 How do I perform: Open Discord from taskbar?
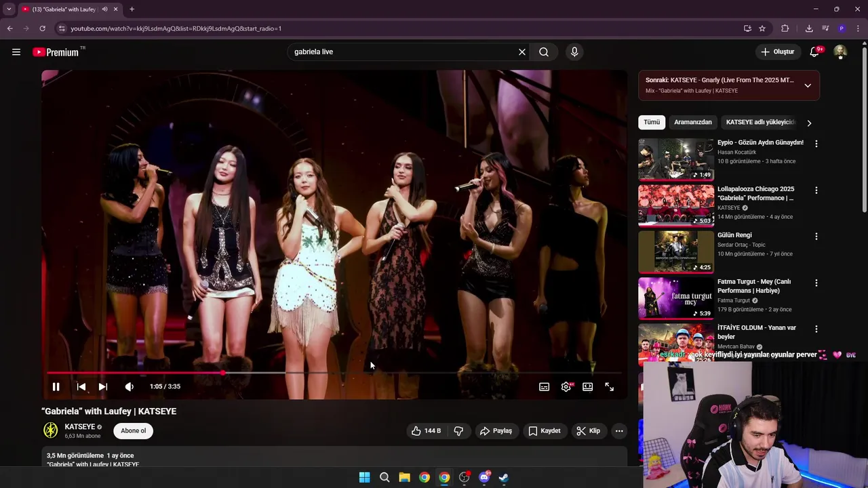[484, 477]
